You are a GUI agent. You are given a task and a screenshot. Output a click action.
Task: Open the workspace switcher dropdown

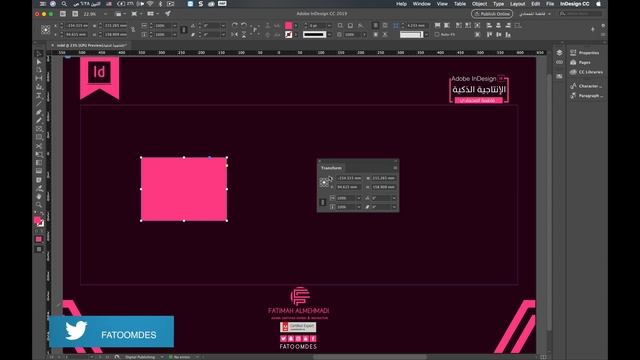pyautogui.click(x=535, y=14)
